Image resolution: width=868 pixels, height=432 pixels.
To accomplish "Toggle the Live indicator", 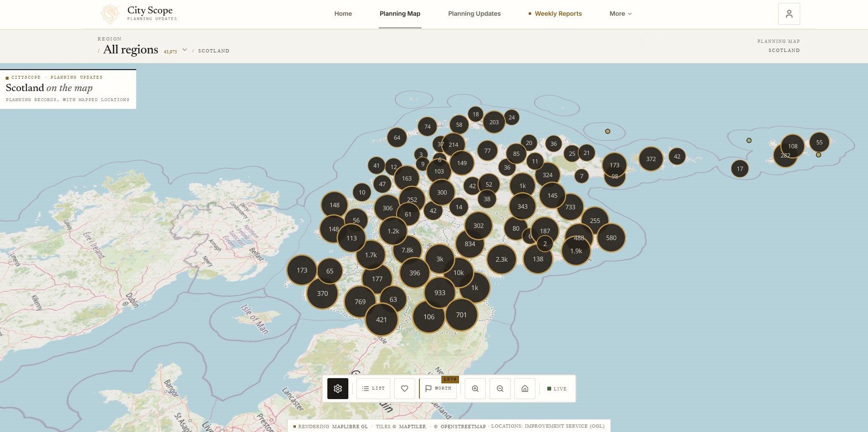I will click(557, 389).
